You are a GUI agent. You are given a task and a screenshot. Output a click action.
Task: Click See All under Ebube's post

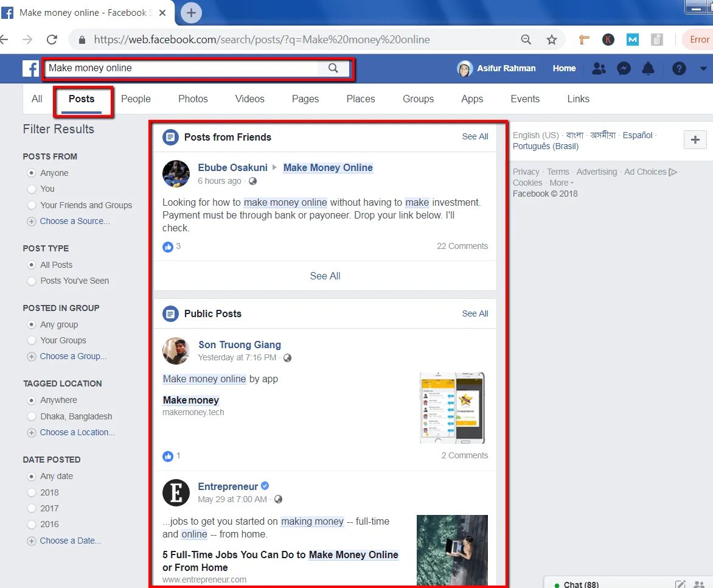click(325, 276)
